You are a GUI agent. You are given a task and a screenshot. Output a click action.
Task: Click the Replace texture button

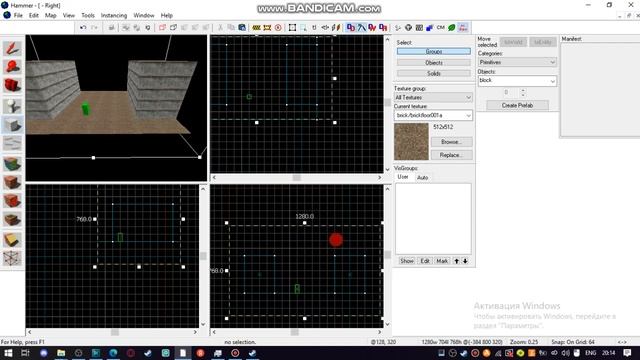451,155
